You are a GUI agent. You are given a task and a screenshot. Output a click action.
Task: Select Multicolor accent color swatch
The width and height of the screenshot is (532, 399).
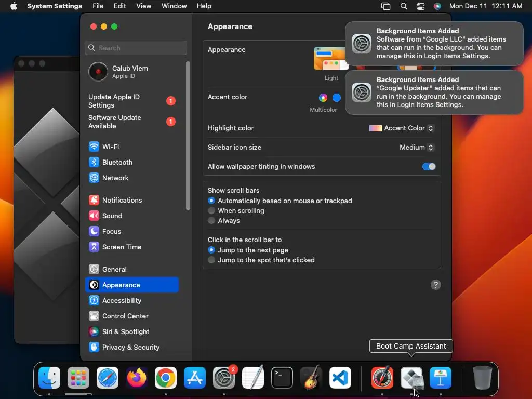point(323,98)
